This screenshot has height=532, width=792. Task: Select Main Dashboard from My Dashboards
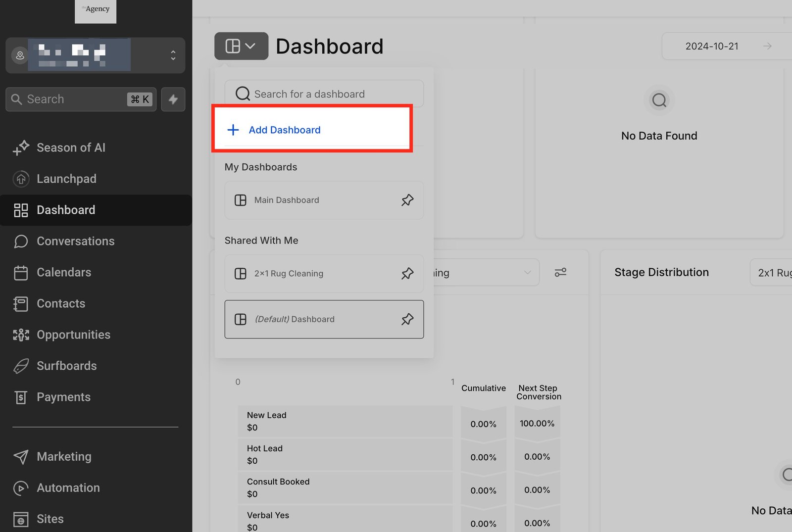[287, 200]
